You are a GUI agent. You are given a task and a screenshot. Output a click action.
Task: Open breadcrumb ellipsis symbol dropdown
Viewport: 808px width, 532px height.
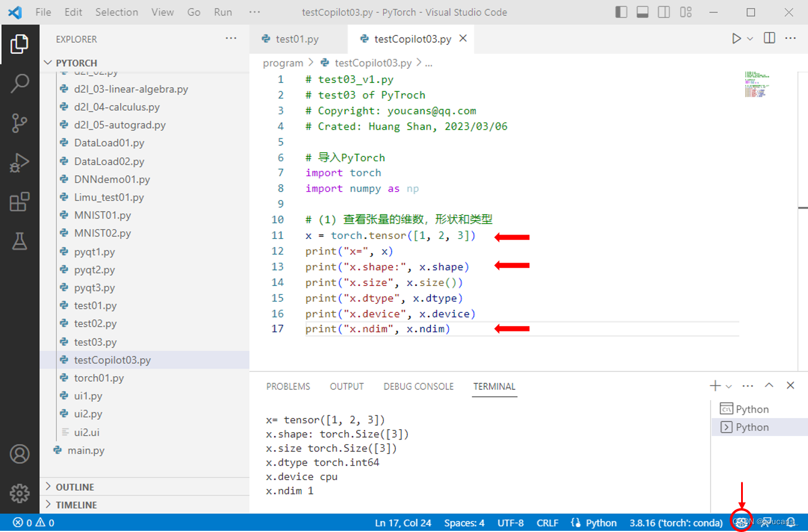[x=428, y=63]
